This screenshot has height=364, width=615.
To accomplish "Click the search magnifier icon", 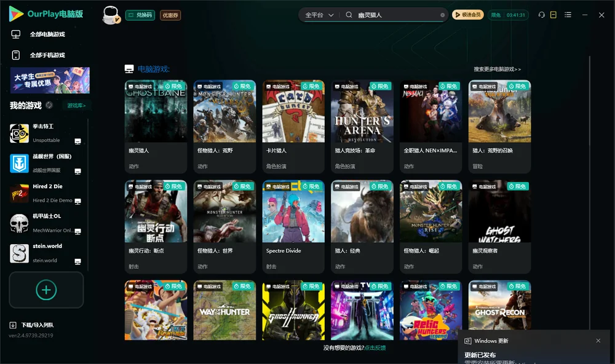I will click(x=349, y=15).
